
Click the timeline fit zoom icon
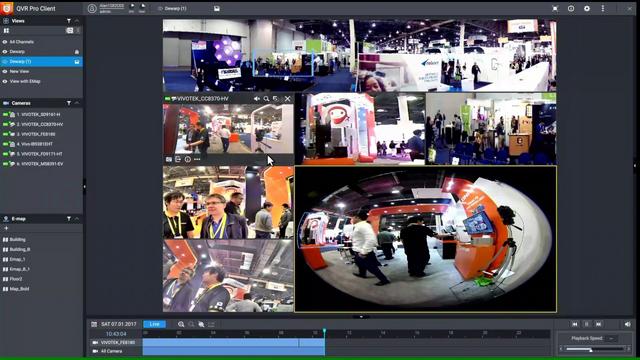point(201,324)
